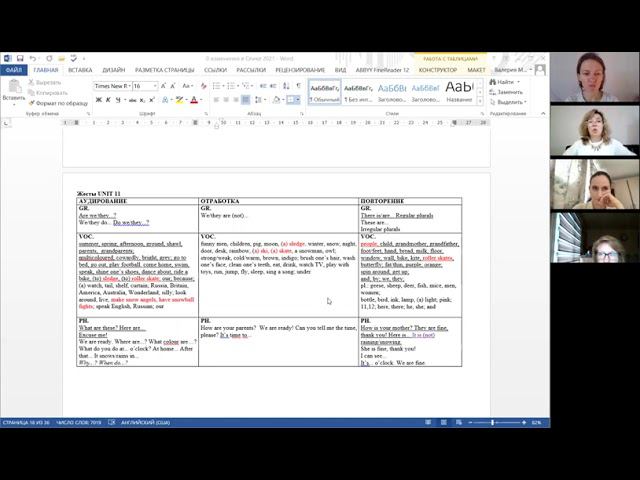Click the text effects A icon
This screenshot has height=480, width=640.
[x=165, y=100]
